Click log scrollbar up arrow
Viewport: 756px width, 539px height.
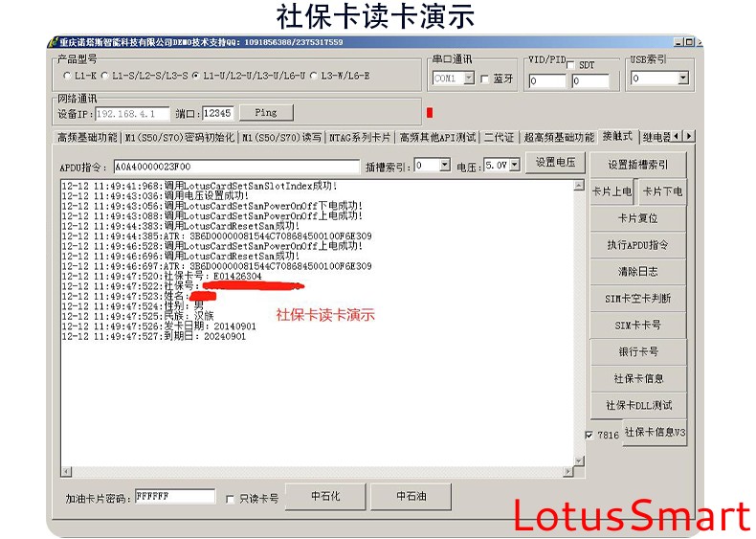pos(579,186)
